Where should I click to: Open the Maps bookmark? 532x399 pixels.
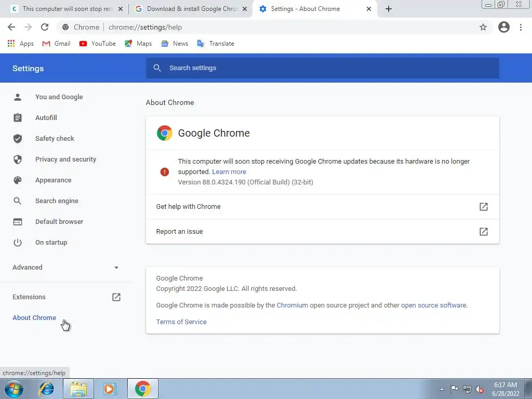[138, 44]
